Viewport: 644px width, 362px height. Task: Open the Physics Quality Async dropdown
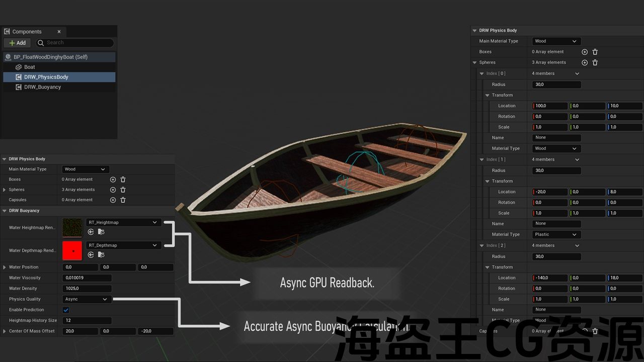(86, 299)
